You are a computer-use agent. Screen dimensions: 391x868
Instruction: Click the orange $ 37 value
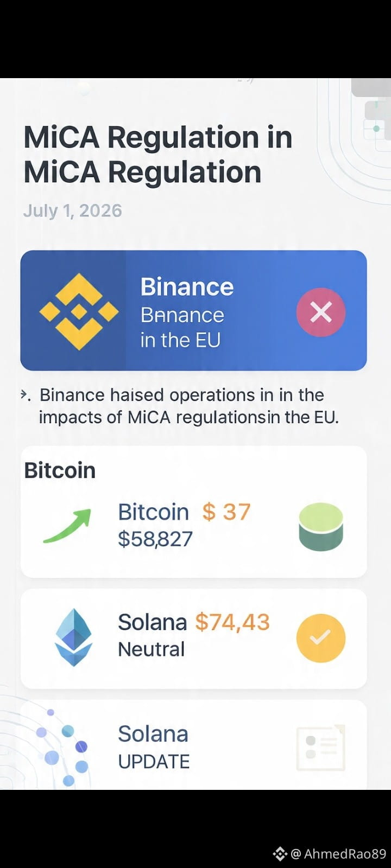[x=226, y=512]
